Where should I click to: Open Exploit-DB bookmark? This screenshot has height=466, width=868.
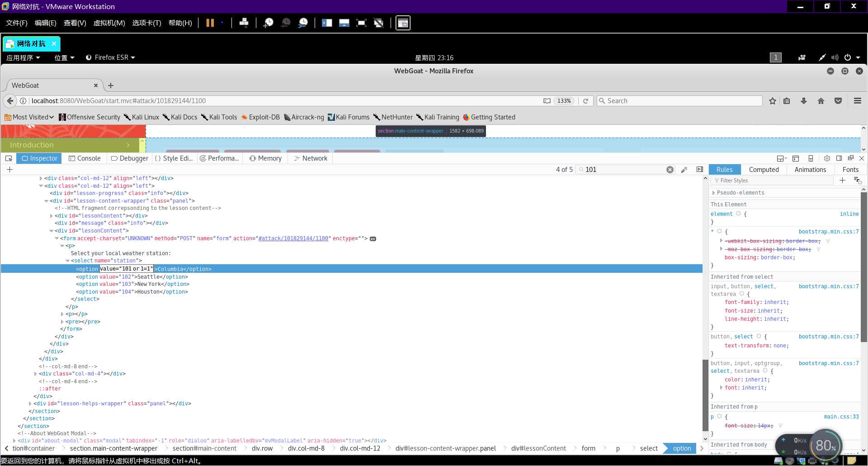260,117
